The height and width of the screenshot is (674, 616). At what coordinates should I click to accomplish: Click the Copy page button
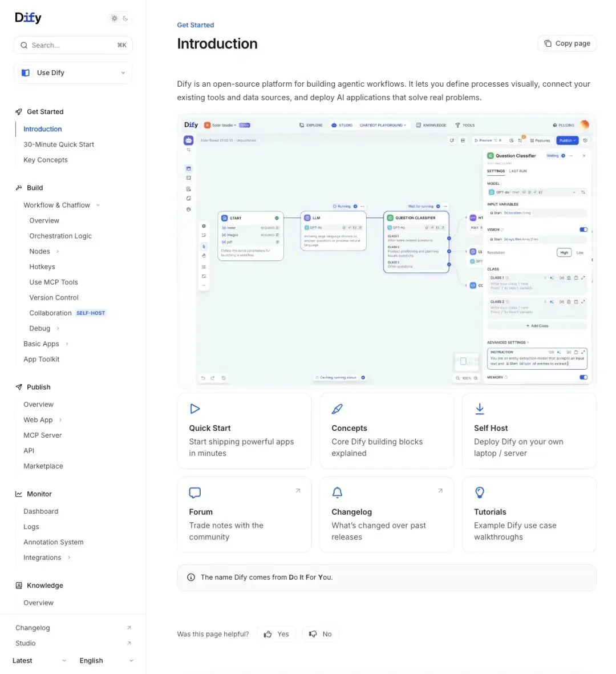point(567,43)
